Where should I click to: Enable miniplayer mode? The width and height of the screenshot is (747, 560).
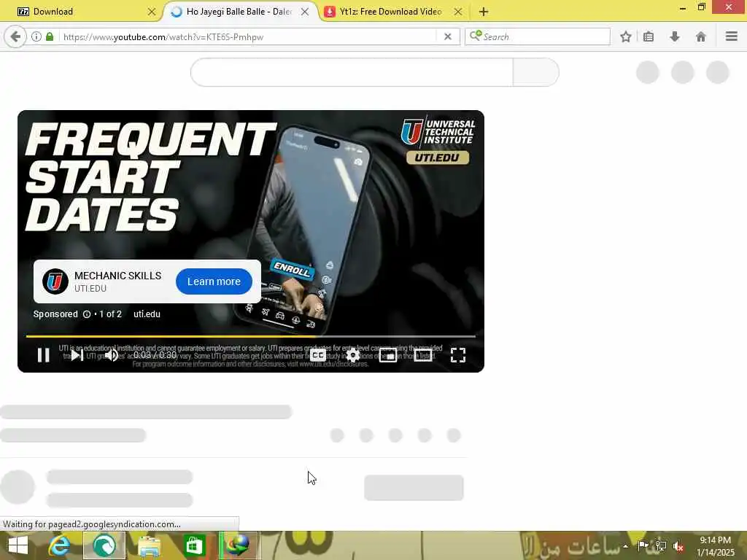point(388,355)
